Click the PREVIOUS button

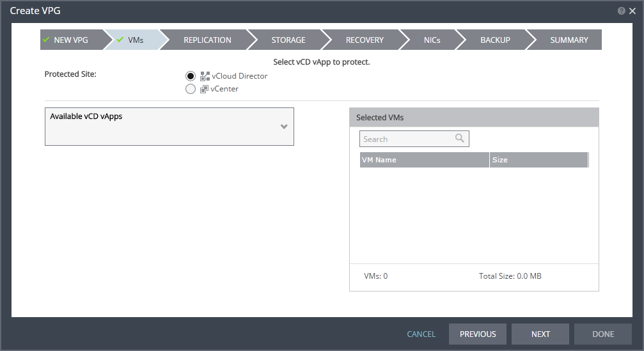(478, 334)
